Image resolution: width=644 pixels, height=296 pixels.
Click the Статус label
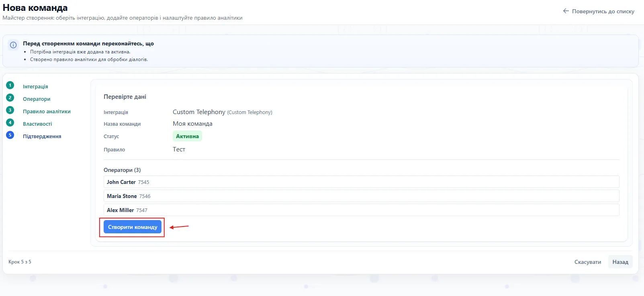point(111,137)
